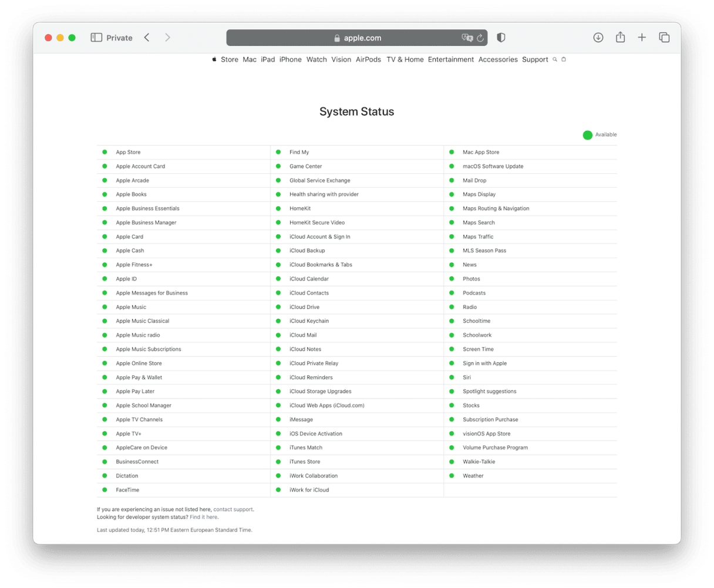This screenshot has height=588, width=714.
Task: Open the privacy report shield icon
Action: click(501, 38)
